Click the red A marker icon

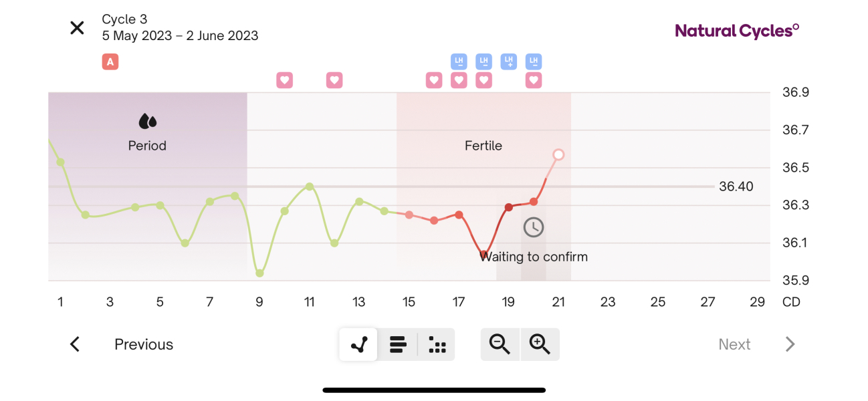110,61
